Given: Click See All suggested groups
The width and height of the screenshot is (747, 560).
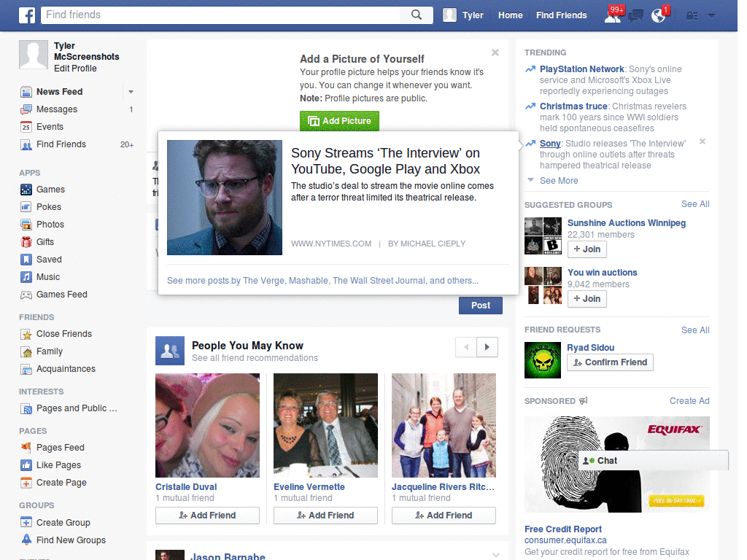Looking at the screenshot, I should [695, 204].
